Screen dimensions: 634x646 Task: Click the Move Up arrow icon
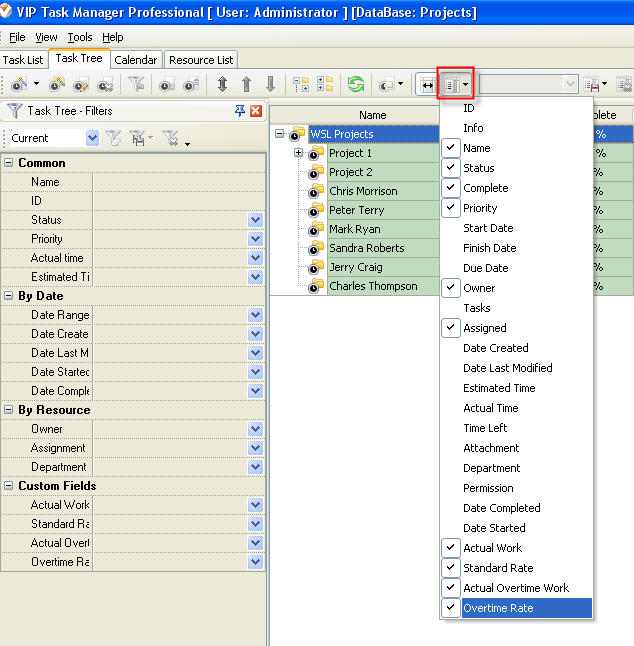click(246, 85)
